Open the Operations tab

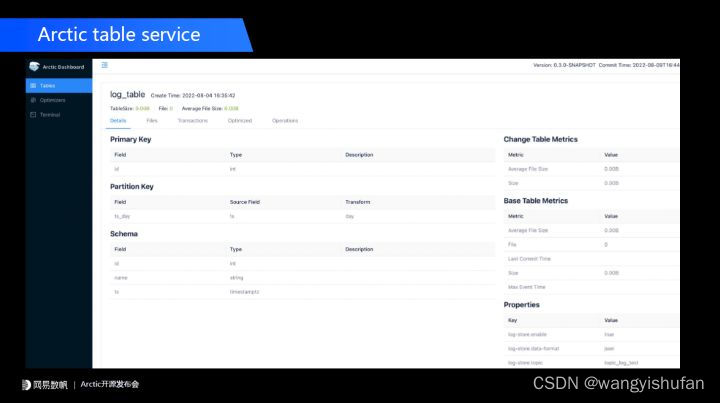285,121
